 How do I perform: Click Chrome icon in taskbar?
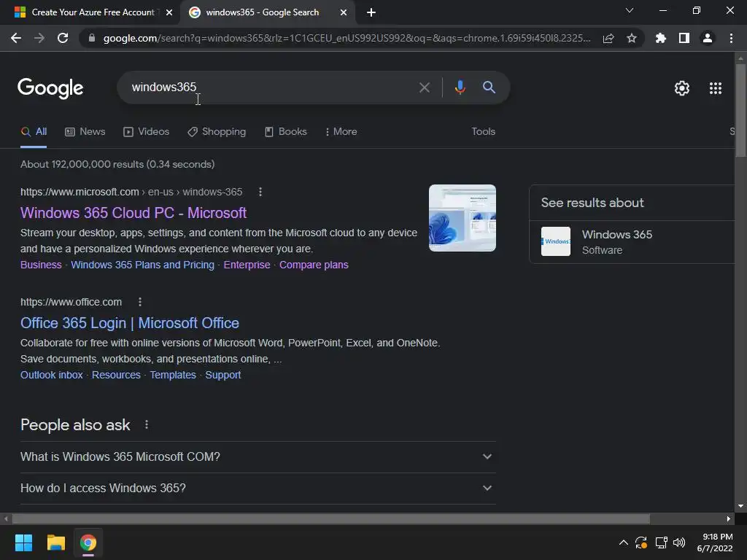(x=88, y=542)
